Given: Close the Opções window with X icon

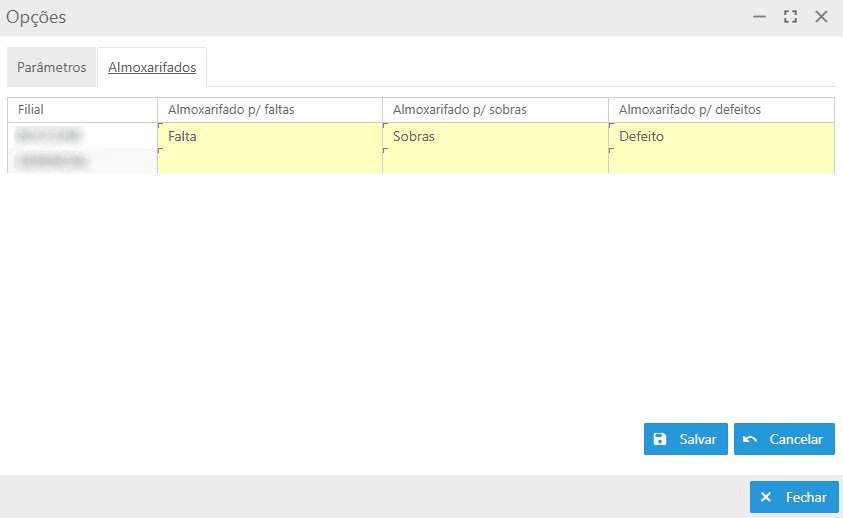Looking at the screenshot, I should 821,17.
